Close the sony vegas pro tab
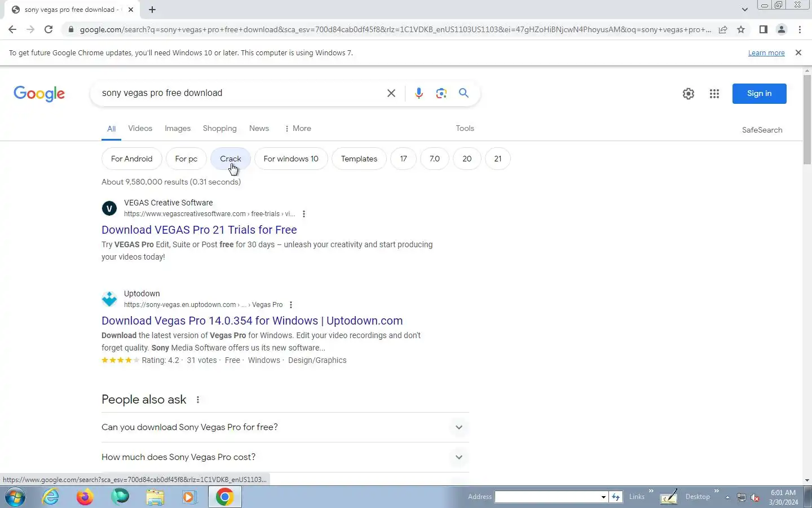Image resolution: width=812 pixels, height=508 pixels. pos(131,10)
